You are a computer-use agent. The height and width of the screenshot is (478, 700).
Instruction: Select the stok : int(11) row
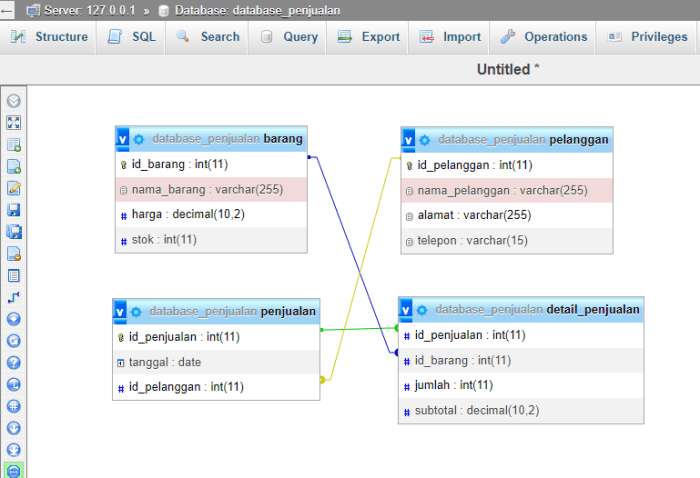click(x=211, y=240)
